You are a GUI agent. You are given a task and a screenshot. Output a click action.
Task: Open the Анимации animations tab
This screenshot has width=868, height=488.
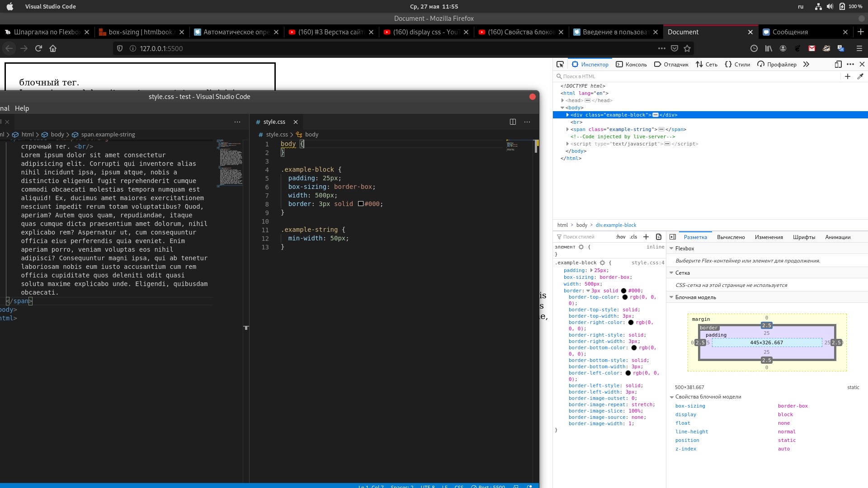[838, 237]
